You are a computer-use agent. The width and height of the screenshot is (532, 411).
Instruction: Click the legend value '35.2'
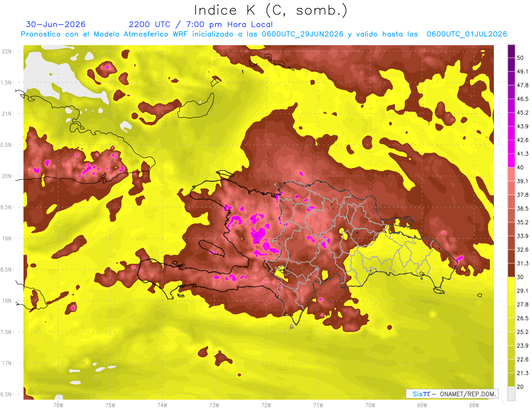click(x=522, y=222)
